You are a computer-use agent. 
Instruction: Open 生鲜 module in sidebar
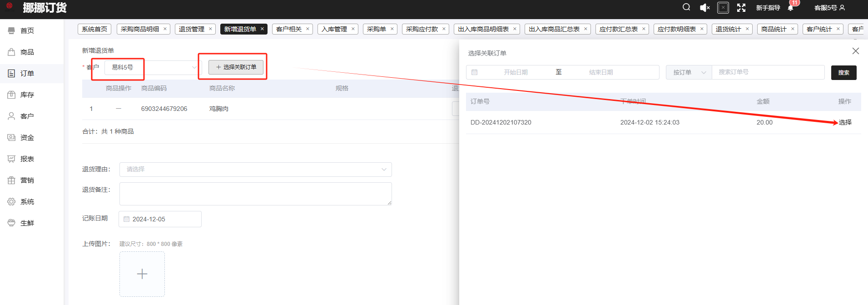pos(27,223)
